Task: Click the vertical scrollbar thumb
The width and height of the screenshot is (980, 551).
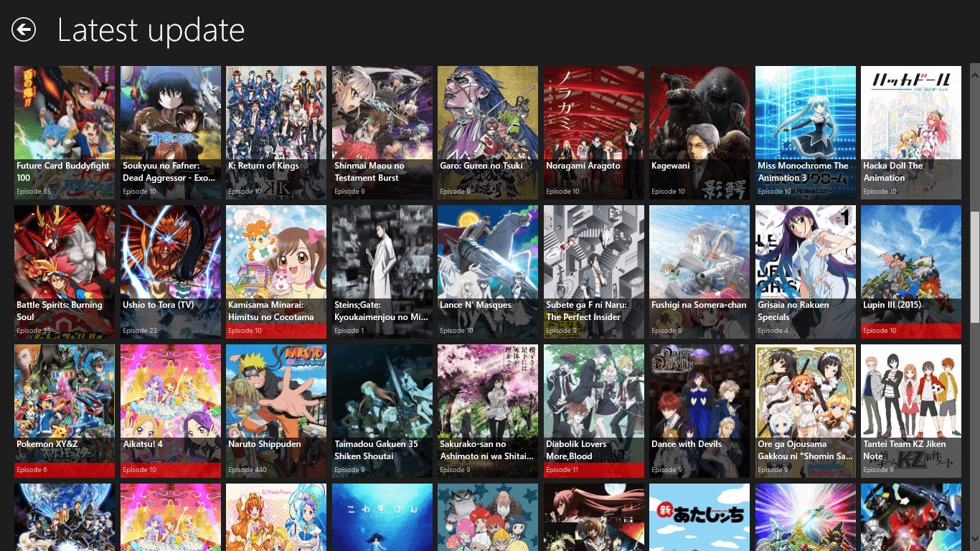Action: 974,267
